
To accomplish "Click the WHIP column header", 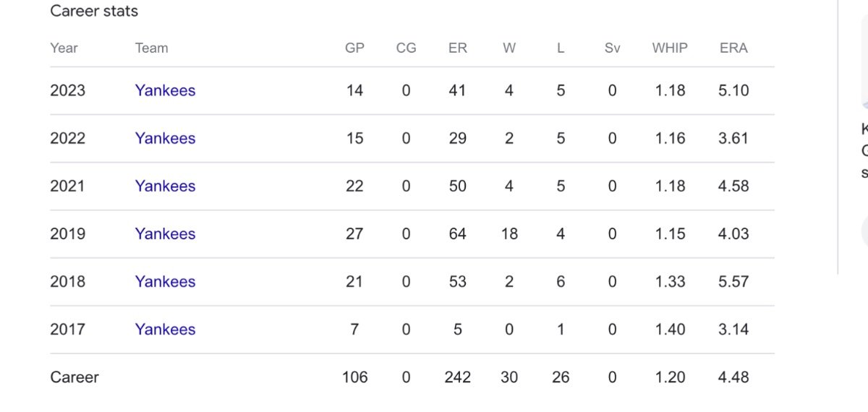I will point(670,48).
